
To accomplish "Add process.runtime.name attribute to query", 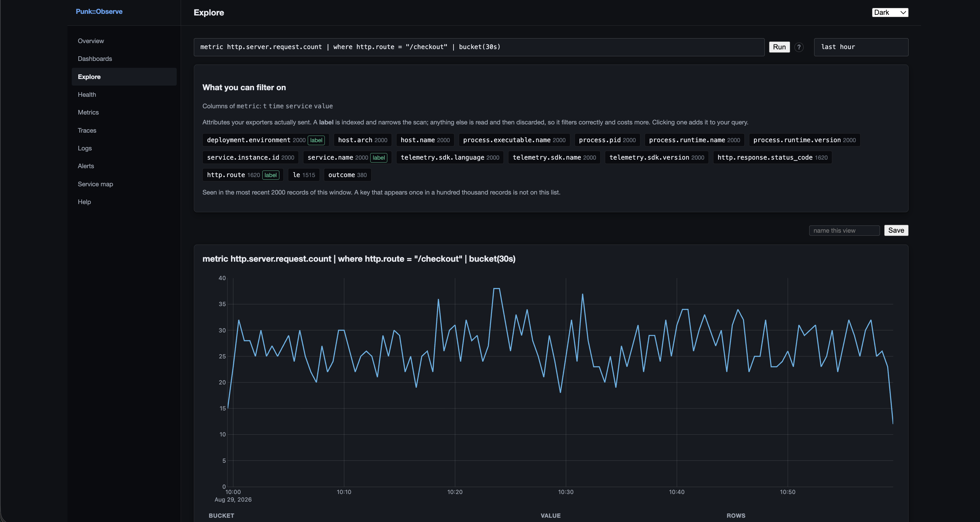I will 694,140.
